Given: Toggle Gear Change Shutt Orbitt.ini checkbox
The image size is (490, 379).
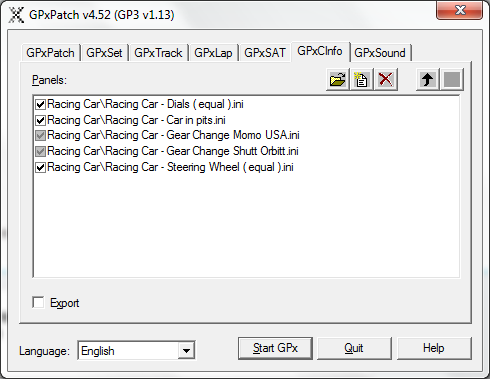Looking at the screenshot, I should point(40,152).
